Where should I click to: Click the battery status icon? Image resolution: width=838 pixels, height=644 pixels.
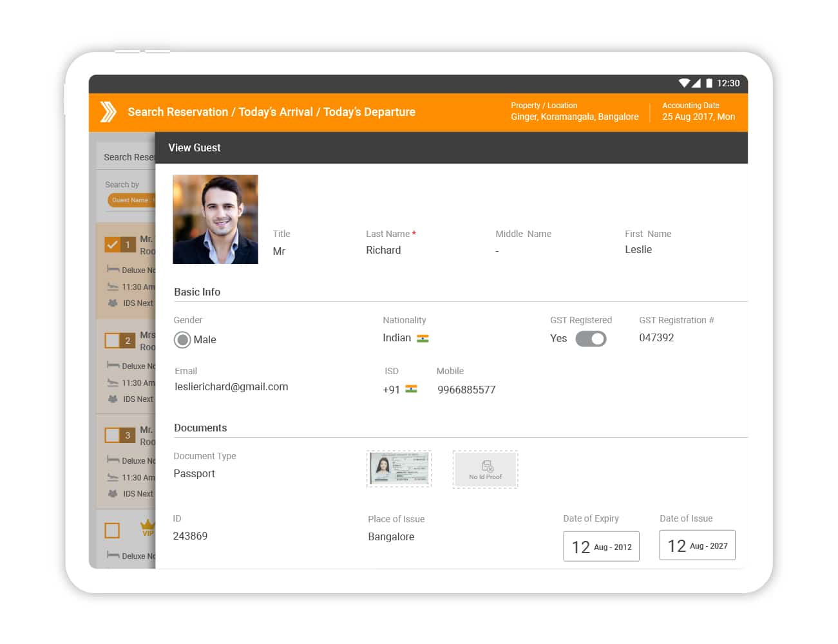(x=709, y=83)
